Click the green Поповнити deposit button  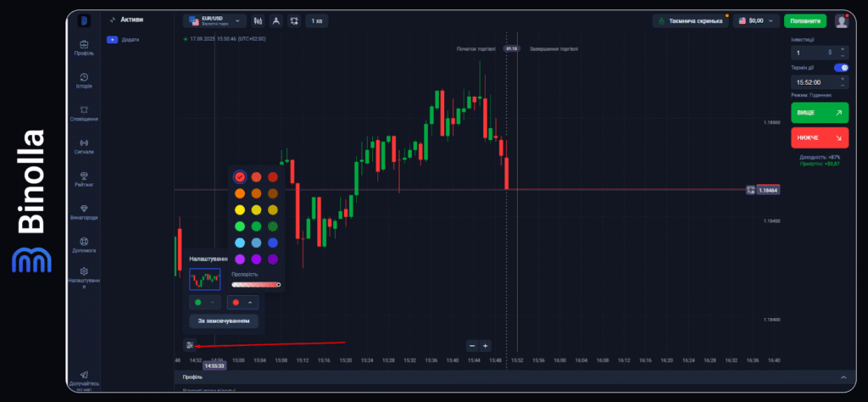(805, 21)
